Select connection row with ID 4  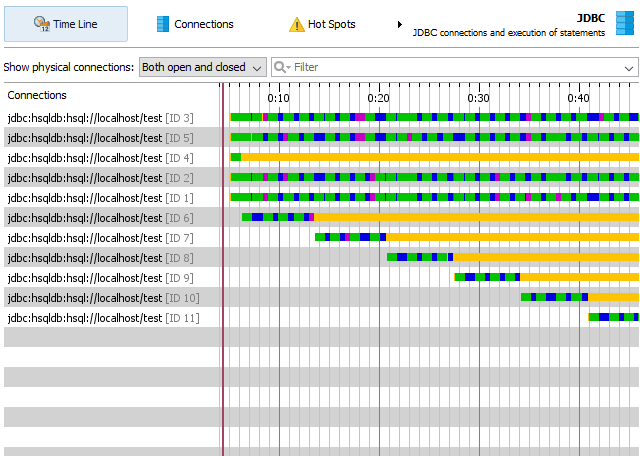click(100, 158)
